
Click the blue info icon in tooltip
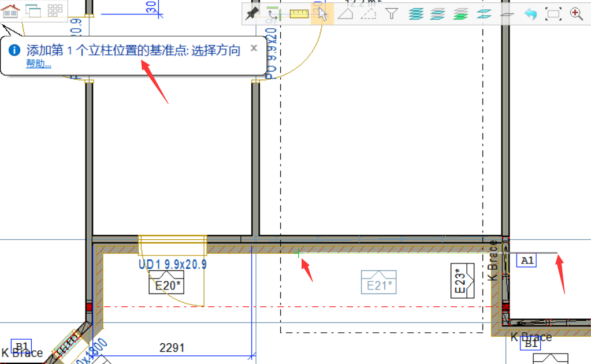click(x=14, y=50)
